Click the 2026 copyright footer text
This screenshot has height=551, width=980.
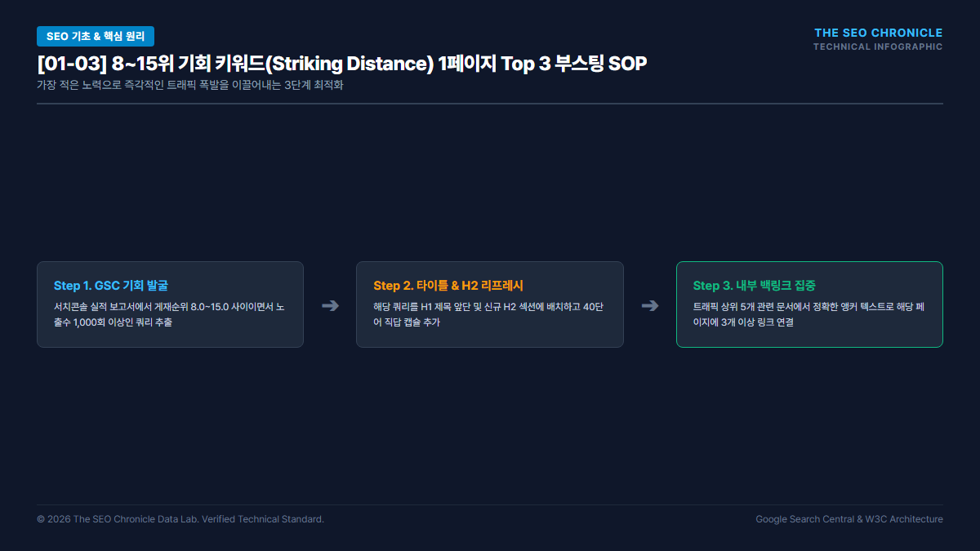[x=180, y=519]
